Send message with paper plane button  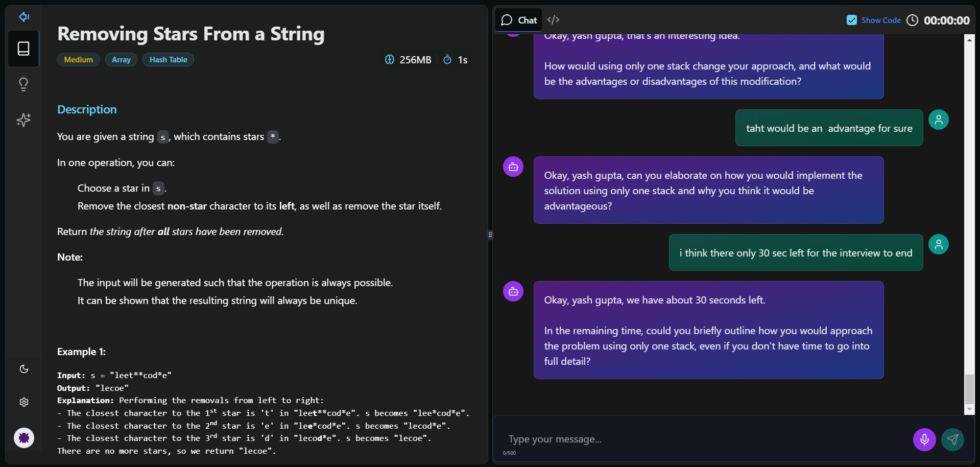pyautogui.click(x=952, y=439)
